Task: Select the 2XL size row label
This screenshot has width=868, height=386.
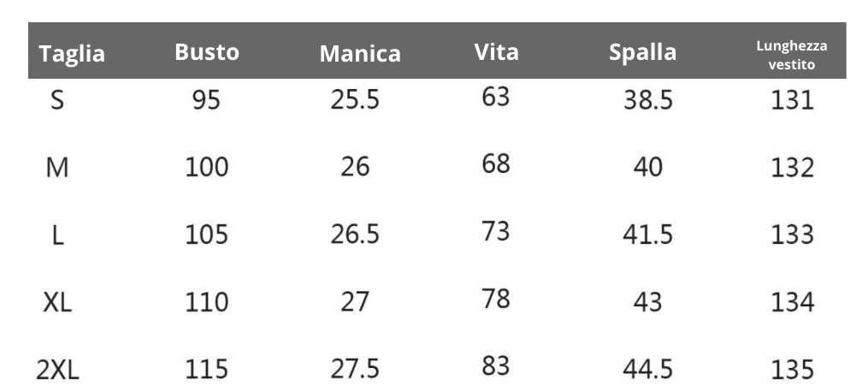Action: [x=57, y=370]
